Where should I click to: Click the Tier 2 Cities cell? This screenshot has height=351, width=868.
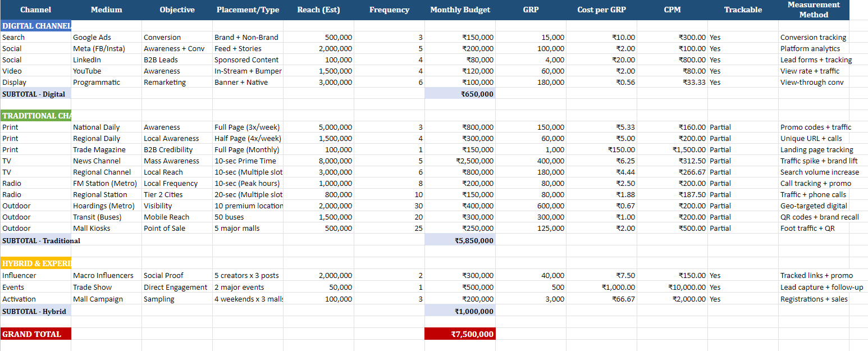point(177,194)
